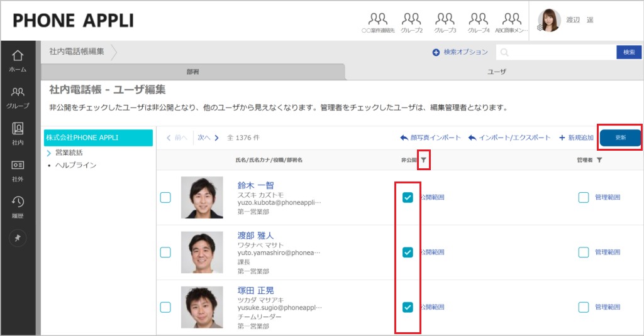Select the row checkbox for 塚田 正晃
Screen dimensions: 644x336
click(x=165, y=307)
